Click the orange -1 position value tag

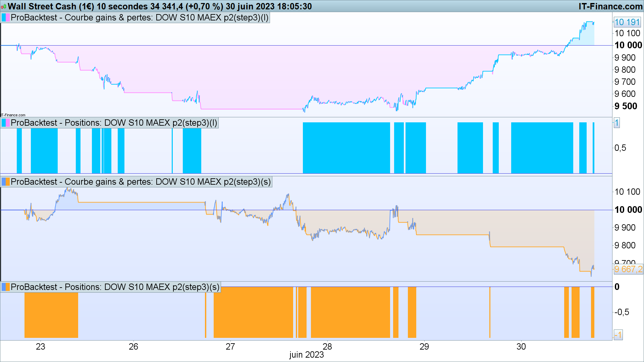pos(618,335)
